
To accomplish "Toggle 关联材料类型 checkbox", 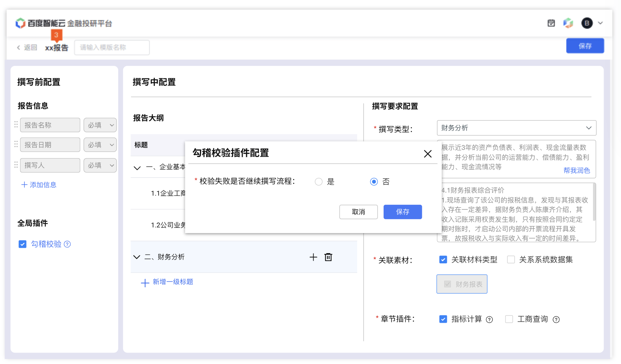I will pyautogui.click(x=443, y=260).
